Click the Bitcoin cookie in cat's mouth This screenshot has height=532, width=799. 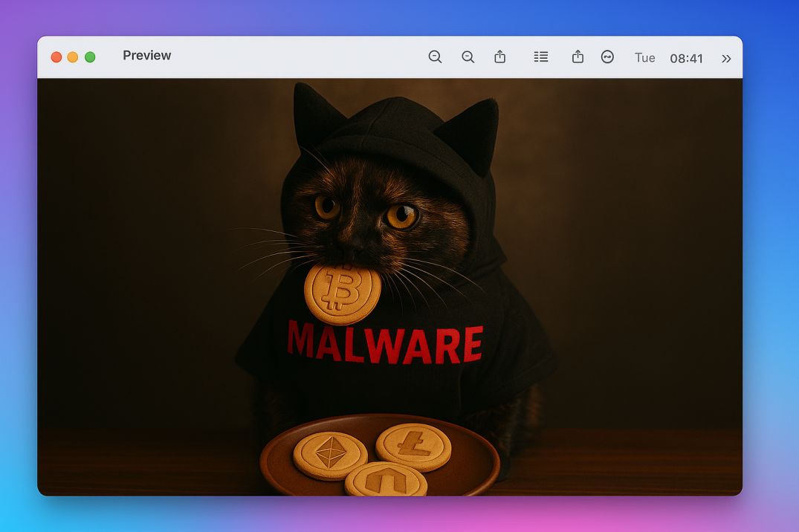pyautogui.click(x=342, y=293)
